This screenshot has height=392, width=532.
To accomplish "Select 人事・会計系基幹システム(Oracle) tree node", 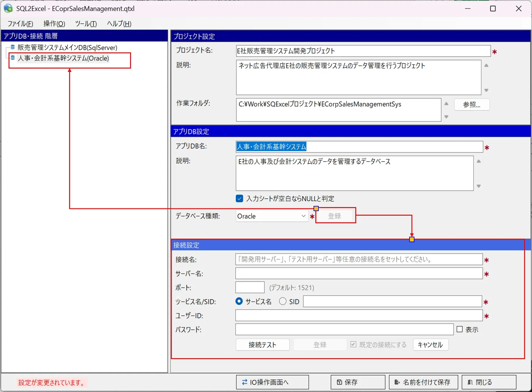I will (x=63, y=58).
